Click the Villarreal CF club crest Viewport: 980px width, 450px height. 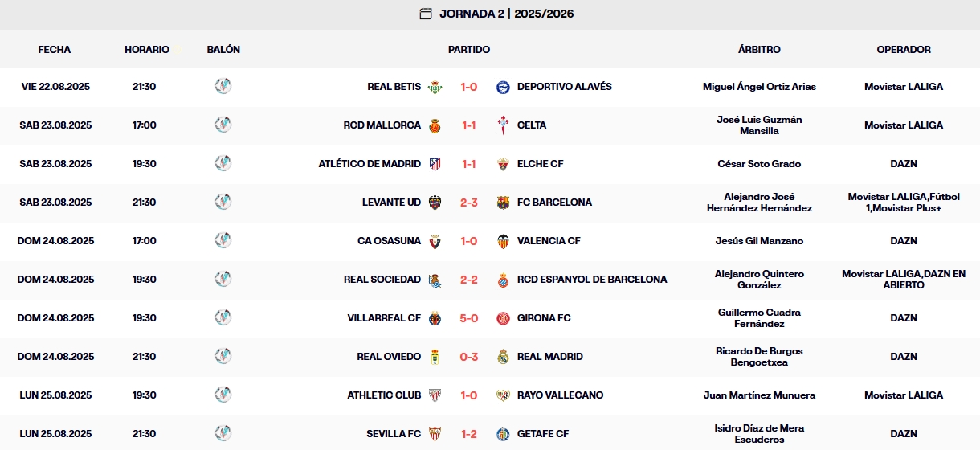click(435, 318)
